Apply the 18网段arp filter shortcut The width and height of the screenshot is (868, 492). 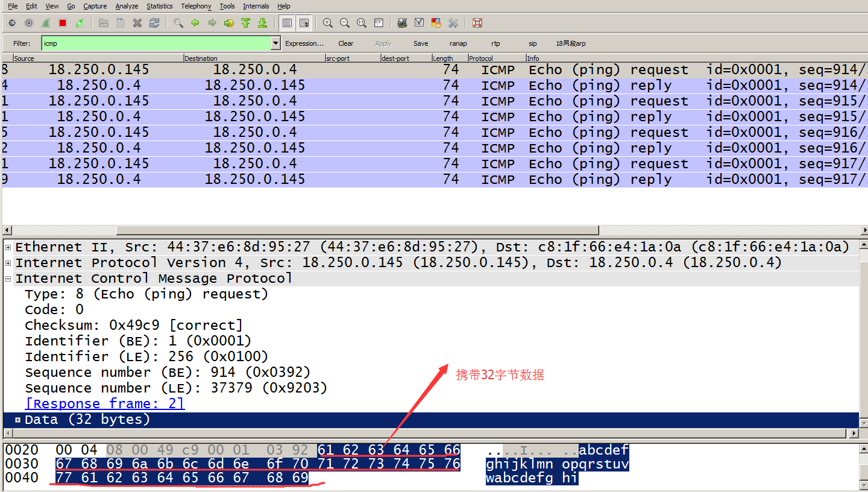click(571, 43)
